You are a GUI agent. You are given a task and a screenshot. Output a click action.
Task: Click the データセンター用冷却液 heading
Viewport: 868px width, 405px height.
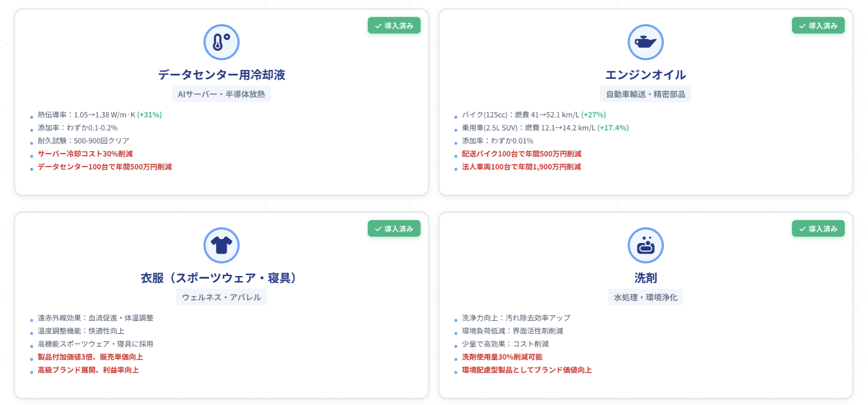(x=221, y=75)
